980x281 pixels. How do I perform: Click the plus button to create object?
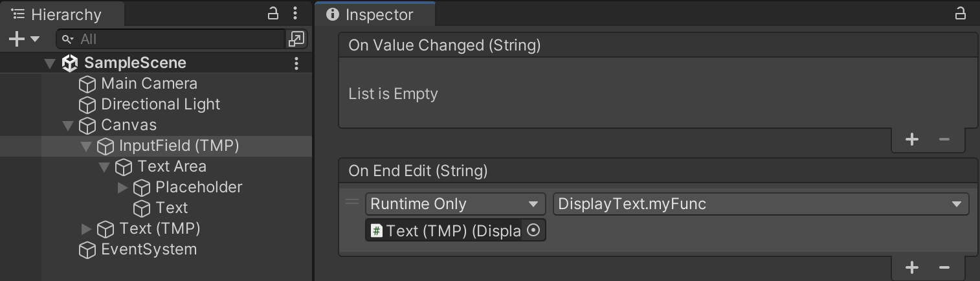pos(16,39)
